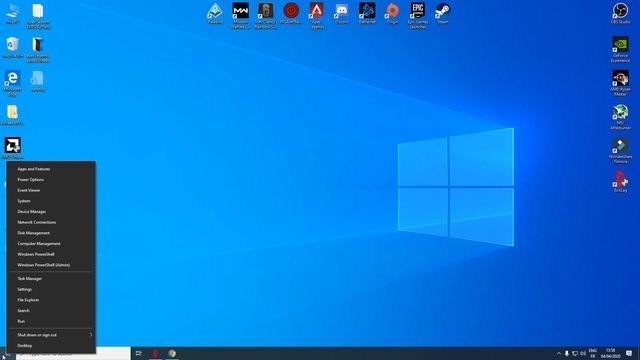This screenshot has width=640, height=360.
Task: Open the OBS Studio shortcut
Action: 620,13
